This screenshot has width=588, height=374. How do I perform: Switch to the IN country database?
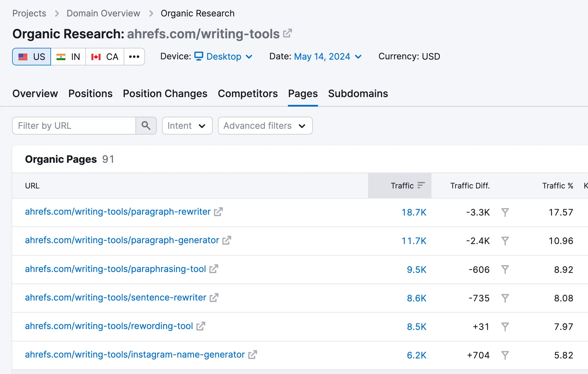[68, 56]
